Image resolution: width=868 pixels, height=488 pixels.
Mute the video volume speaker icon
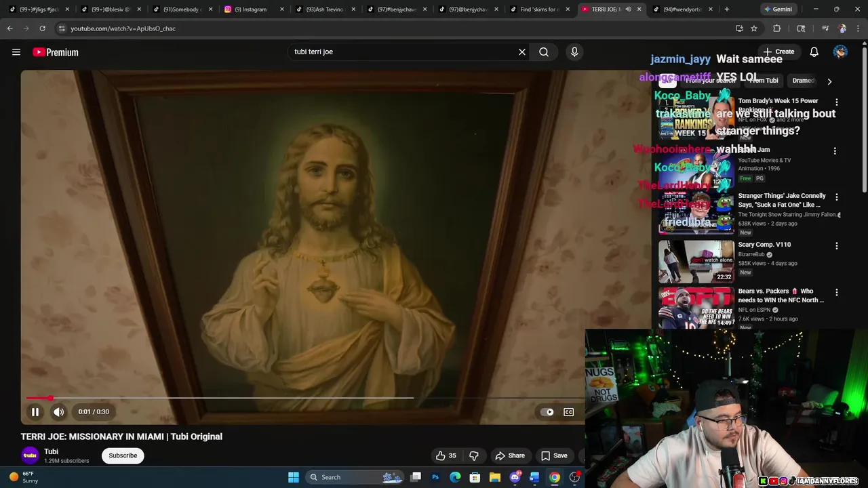pyautogui.click(x=59, y=412)
